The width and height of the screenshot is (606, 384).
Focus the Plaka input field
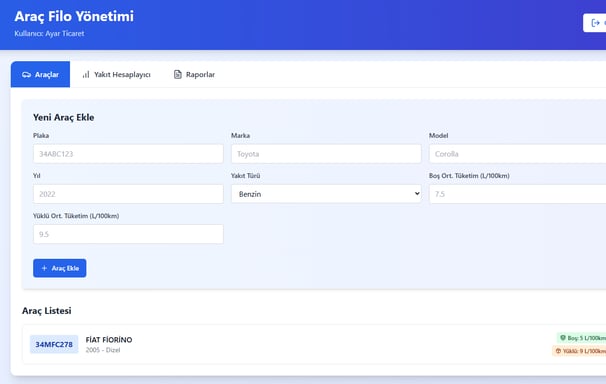pyautogui.click(x=128, y=154)
